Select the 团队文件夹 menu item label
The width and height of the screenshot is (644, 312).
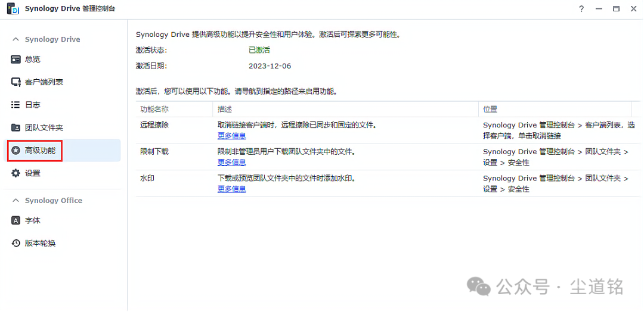(x=44, y=127)
